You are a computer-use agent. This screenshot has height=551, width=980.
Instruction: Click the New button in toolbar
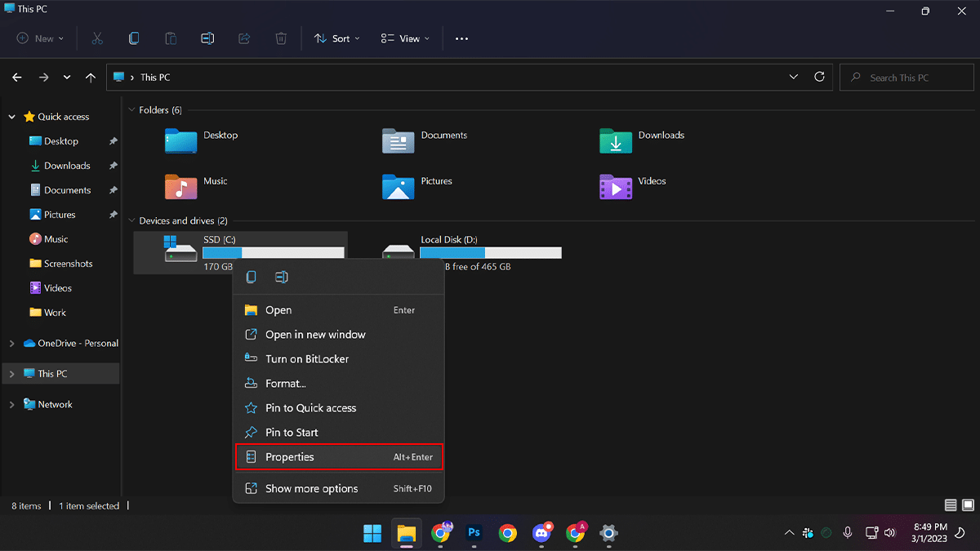pyautogui.click(x=39, y=38)
